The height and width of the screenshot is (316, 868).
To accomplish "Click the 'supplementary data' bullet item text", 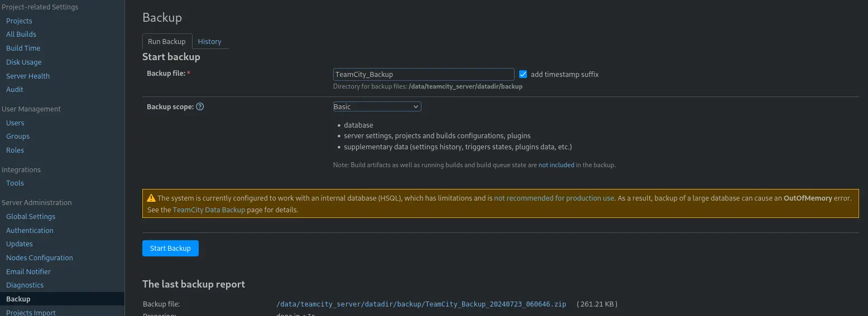I will [458, 147].
